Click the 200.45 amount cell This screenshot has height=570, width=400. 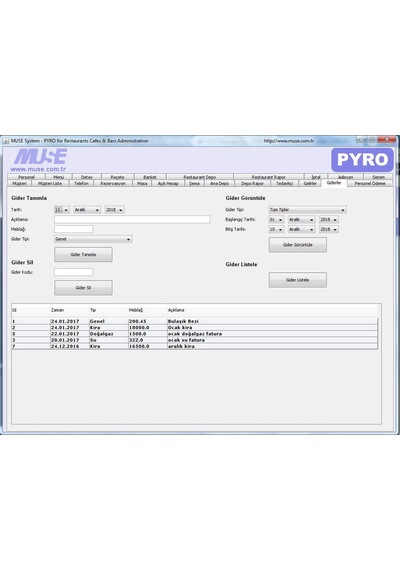tap(148, 321)
